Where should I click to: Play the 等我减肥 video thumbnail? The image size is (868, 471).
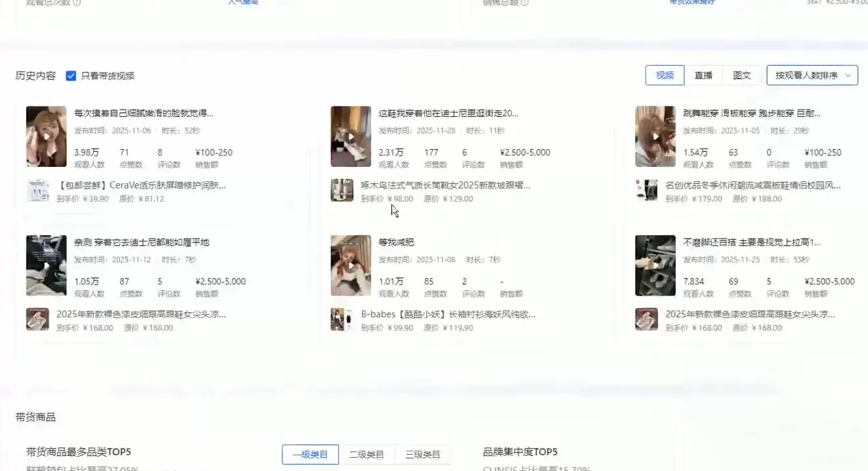[351, 265]
